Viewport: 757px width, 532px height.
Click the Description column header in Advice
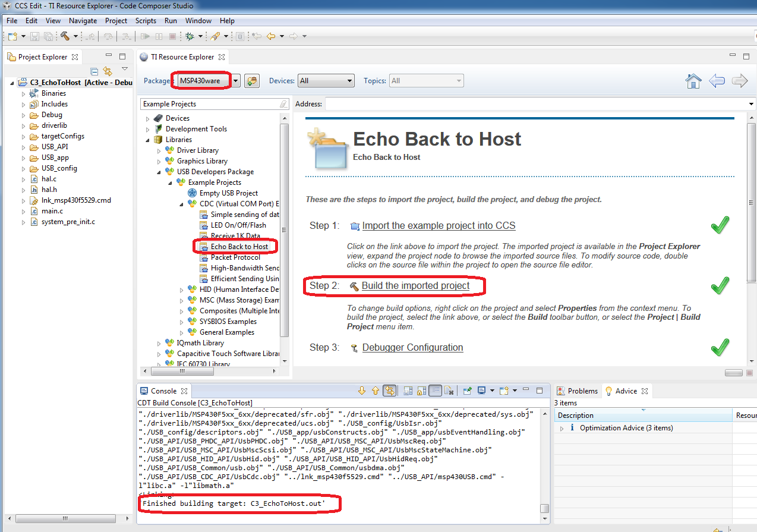(x=644, y=415)
